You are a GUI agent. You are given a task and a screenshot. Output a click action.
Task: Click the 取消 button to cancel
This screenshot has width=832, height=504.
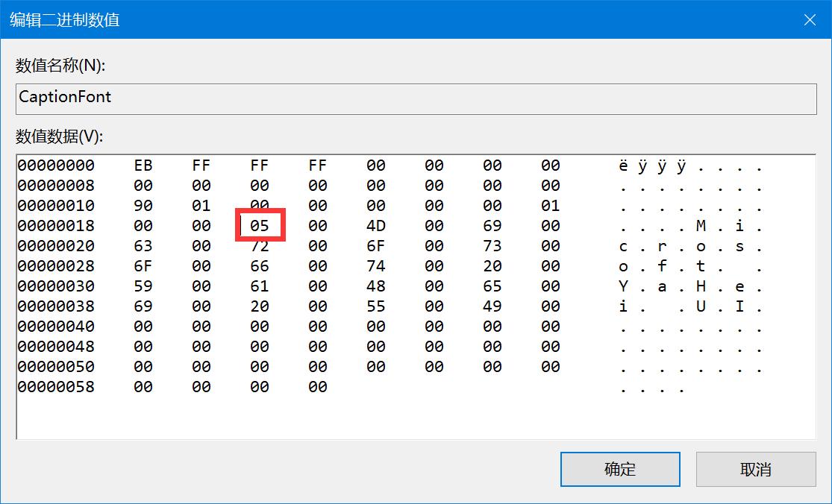coord(756,470)
